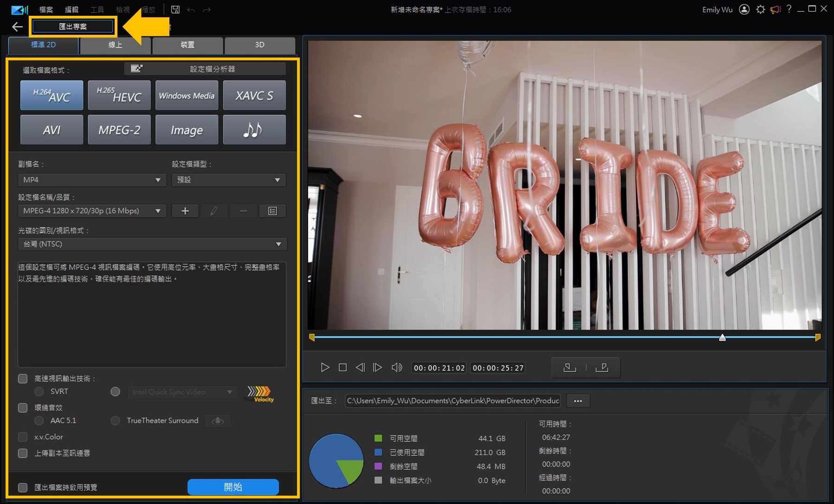Switch to the 3D tab
This screenshot has height=504, width=834.
point(259,45)
